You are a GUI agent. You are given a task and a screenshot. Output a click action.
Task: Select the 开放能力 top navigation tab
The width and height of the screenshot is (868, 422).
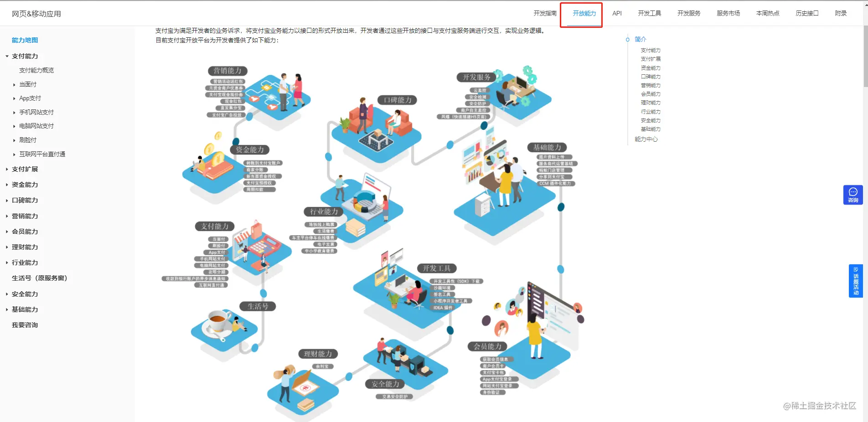(584, 13)
